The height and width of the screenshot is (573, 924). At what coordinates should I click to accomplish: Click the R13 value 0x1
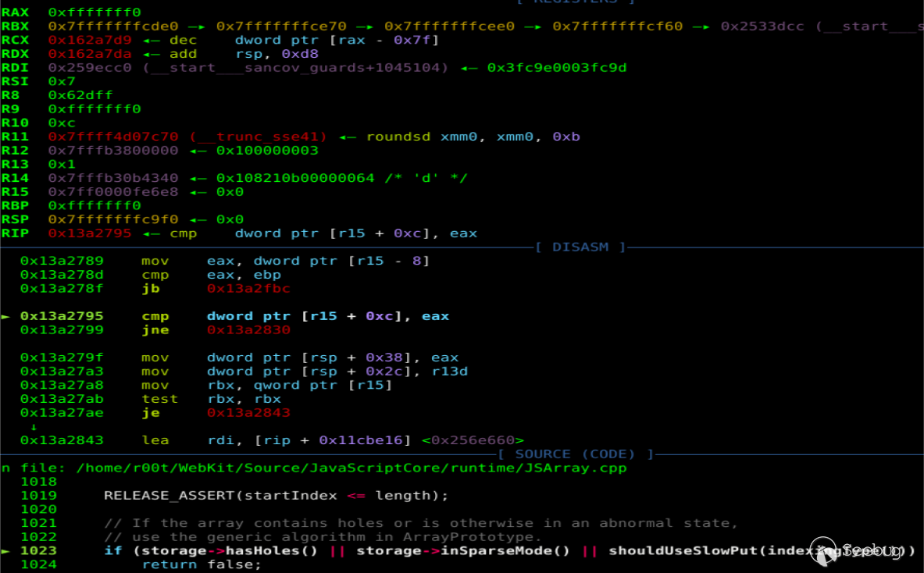click(62, 164)
